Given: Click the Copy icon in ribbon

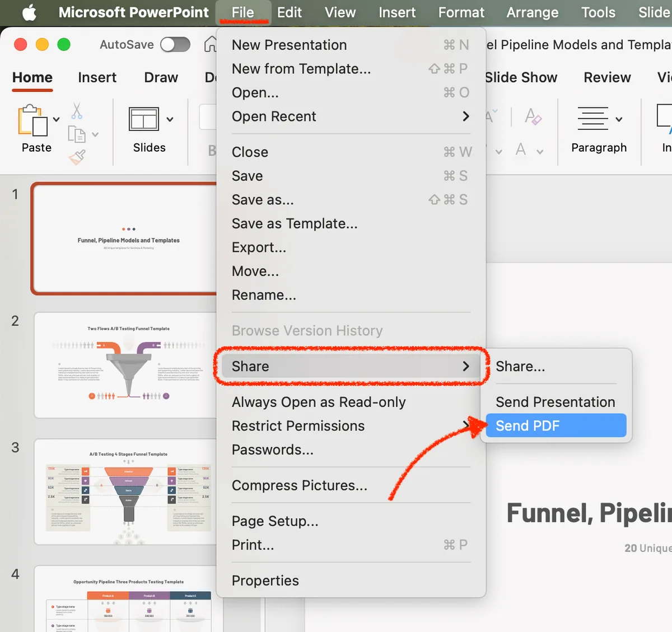Looking at the screenshot, I should tap(77, 134).
